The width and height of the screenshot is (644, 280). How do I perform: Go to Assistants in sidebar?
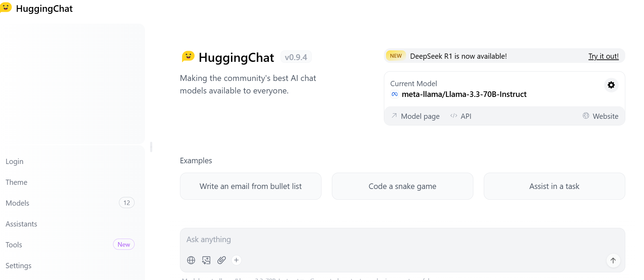pyautogui.click(x=22, y=224)
